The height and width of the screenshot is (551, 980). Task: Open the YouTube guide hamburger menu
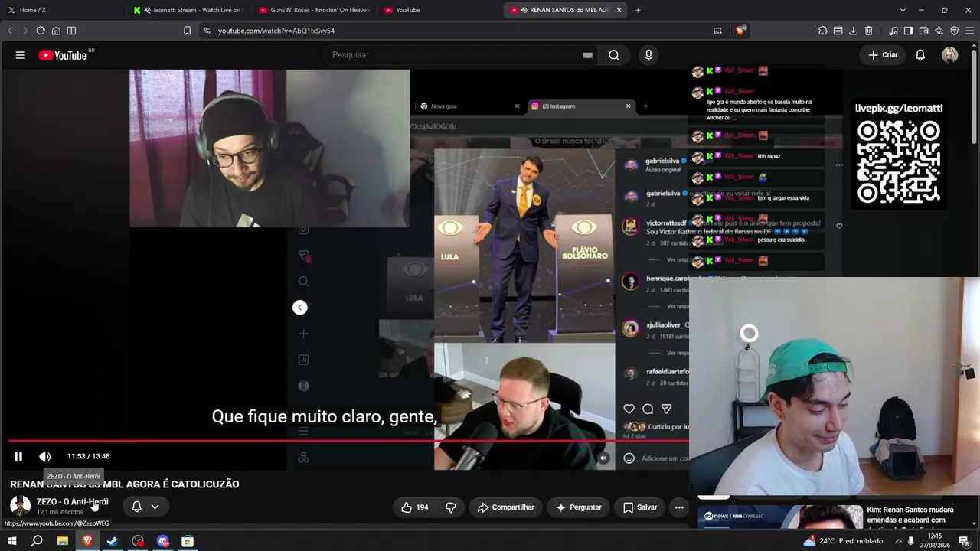[21, 55]
